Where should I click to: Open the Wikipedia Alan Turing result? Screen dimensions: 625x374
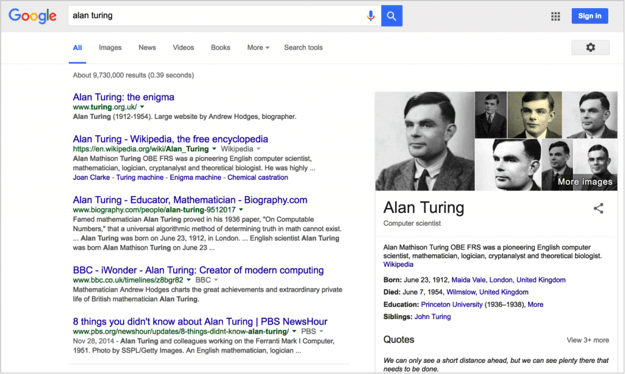(170, 139)
